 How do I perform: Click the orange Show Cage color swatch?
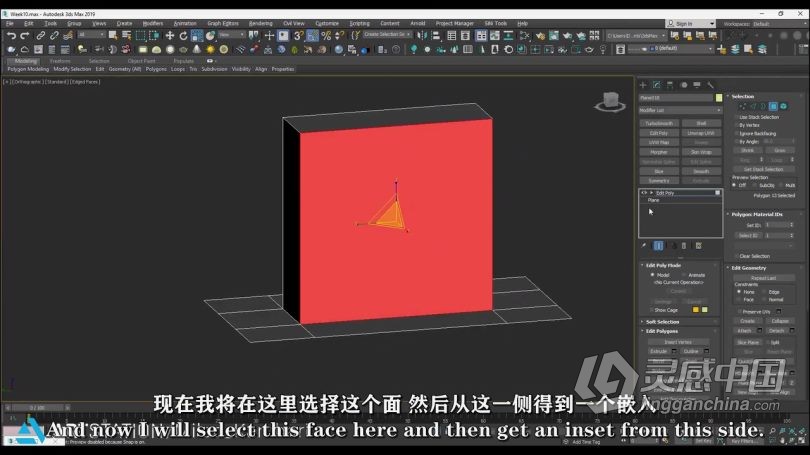pos(696,310)
